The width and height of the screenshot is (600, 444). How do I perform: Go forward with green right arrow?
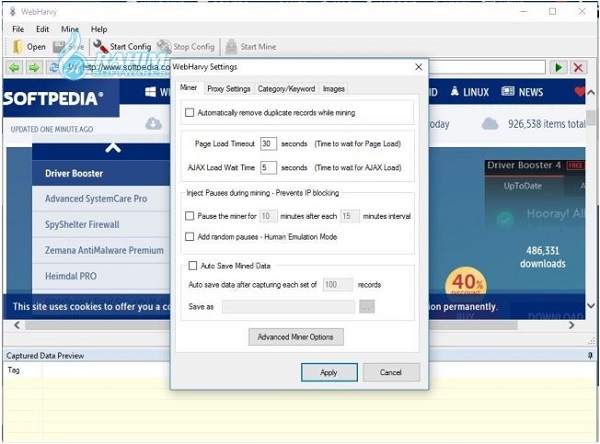pos(34,68)
